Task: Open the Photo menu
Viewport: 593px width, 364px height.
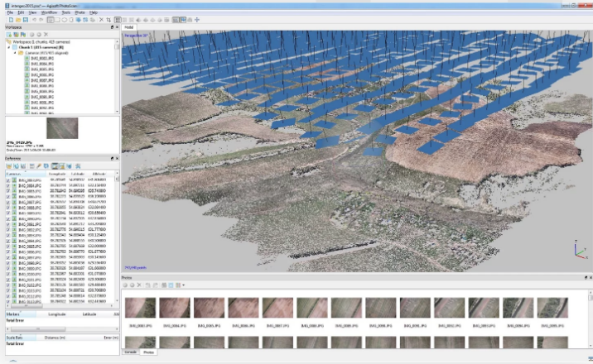Action: (x=80, y=12)
